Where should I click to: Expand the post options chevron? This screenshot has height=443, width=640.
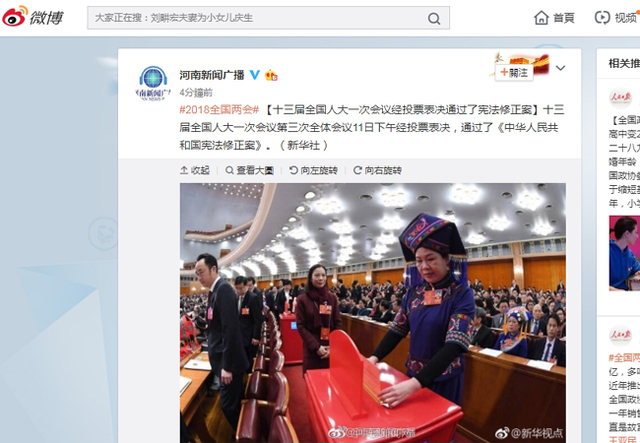click(560, 68)
